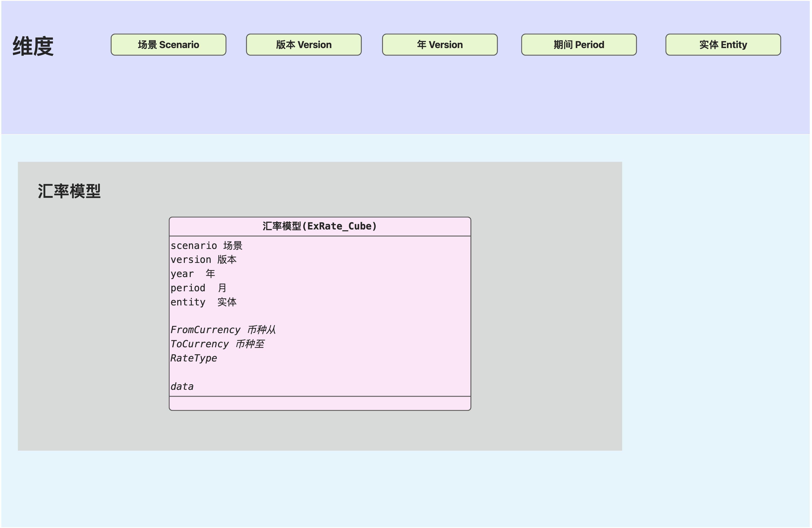812x528 pixels.
Task: Click the year 年 attribute line
Action: coord(193,274)
